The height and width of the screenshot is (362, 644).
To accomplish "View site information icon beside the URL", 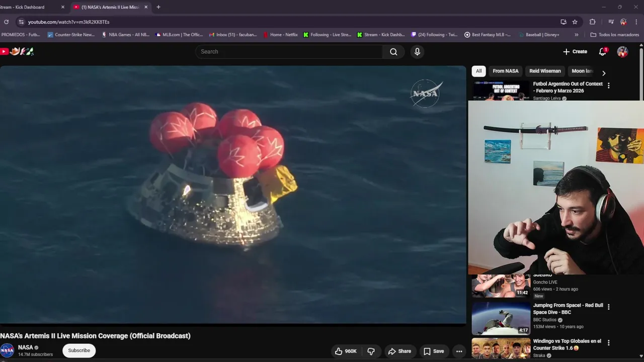I will pyautogui.click(x=21, y=22).
